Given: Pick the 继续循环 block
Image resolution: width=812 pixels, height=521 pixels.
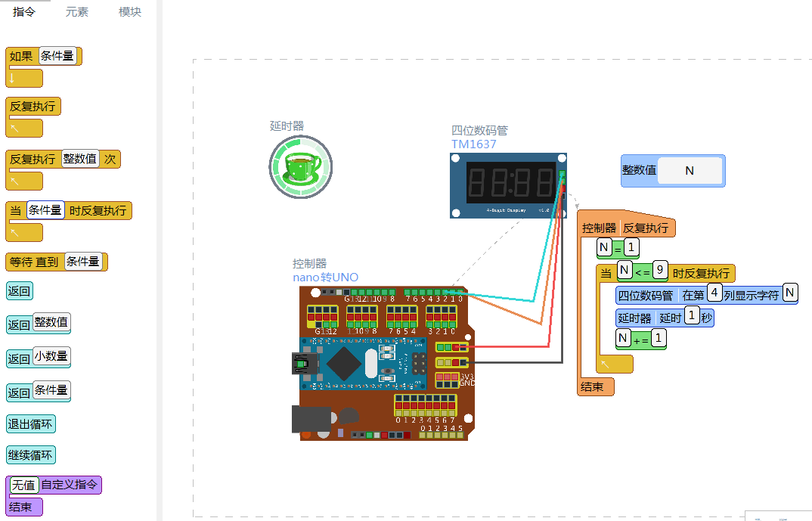Looking at the screenshot, I should pos(30,455).
